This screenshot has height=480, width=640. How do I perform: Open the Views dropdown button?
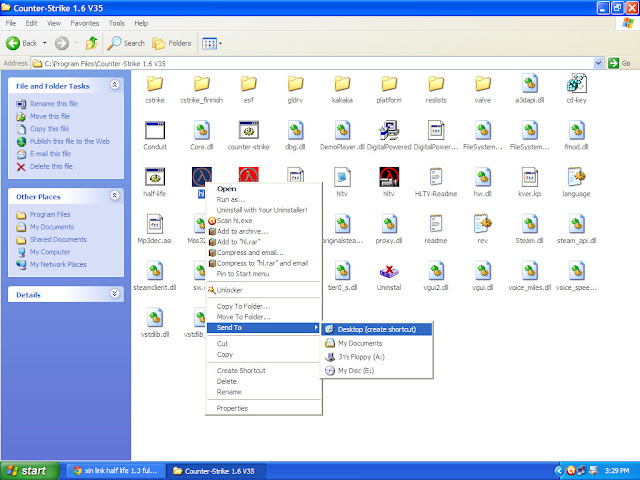click(x=212, y=43)
